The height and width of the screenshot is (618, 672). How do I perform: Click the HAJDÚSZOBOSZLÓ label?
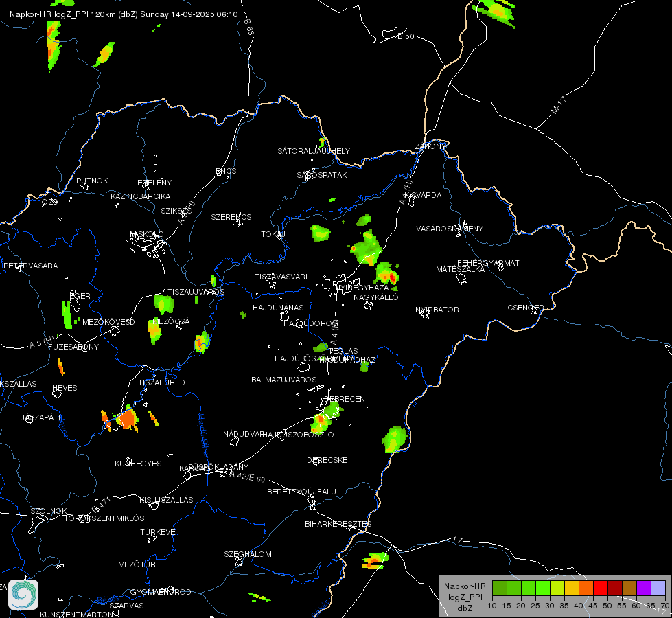(299, 435)
